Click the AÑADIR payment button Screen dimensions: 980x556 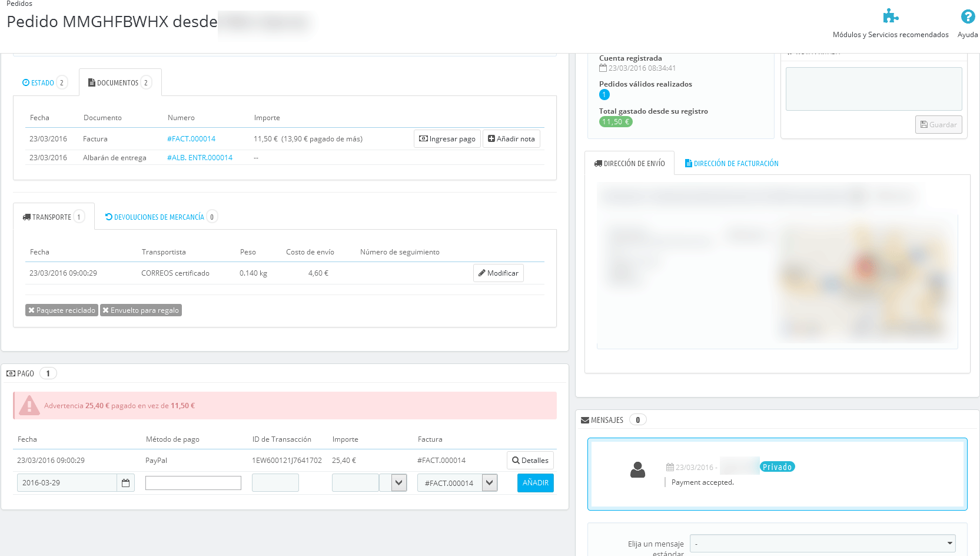(x=536, y=483)
